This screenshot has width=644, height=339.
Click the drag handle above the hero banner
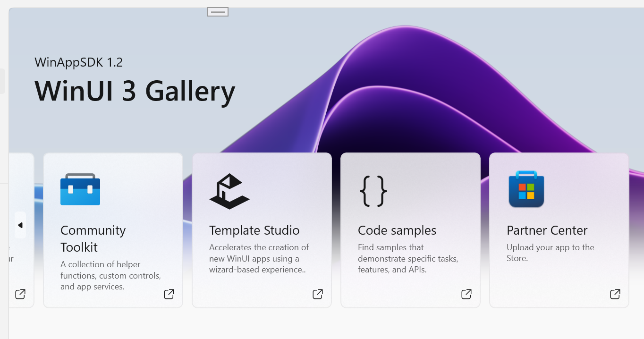coord(217,11)
